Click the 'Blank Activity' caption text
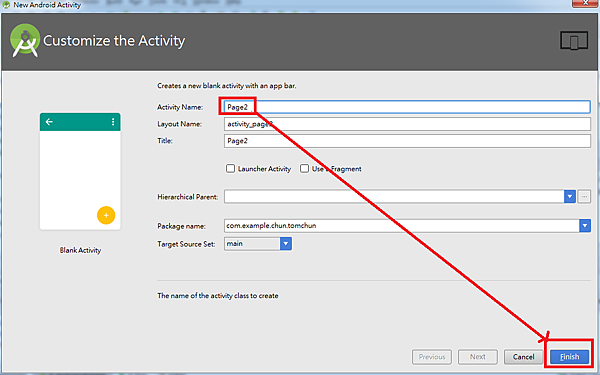 (80, 250)
